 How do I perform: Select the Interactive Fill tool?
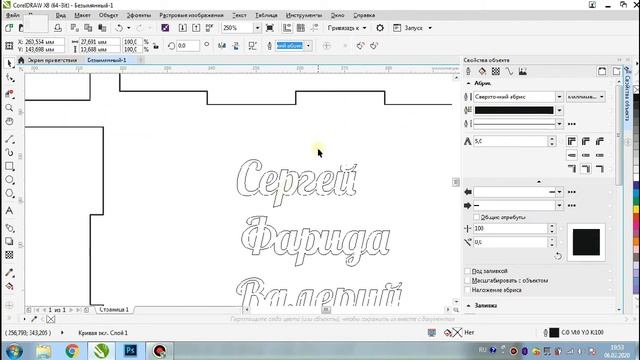(10, 286)
